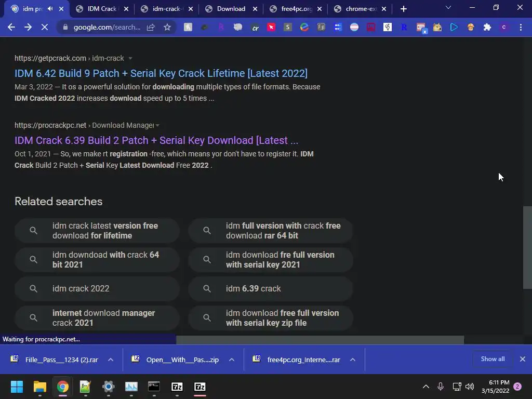Search 'idm full version with crack rar 64 bit'
532x399 pixels.
pyautogui.click(x=270, y=231)
